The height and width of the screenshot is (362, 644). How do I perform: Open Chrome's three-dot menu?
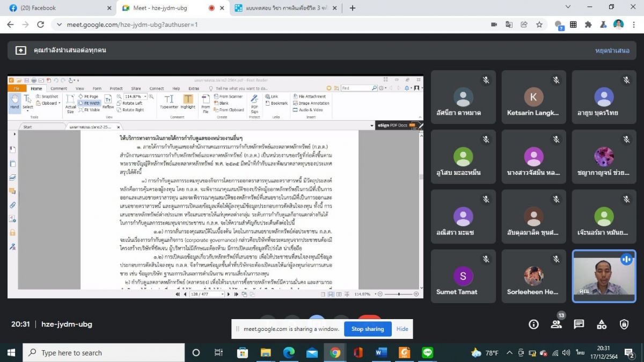coord(634,25)
